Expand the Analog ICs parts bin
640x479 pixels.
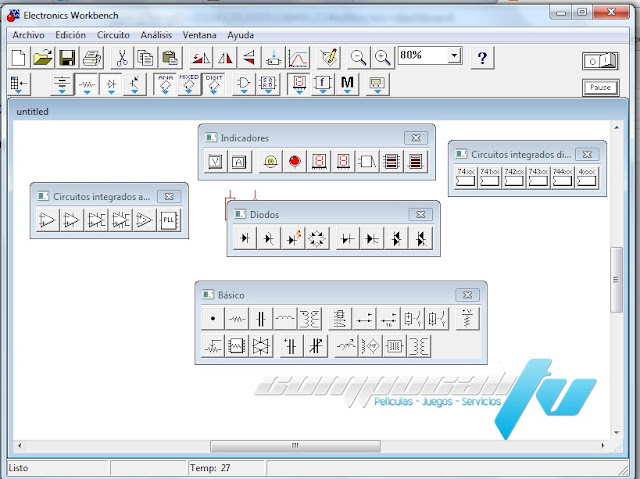pos(165,84)
